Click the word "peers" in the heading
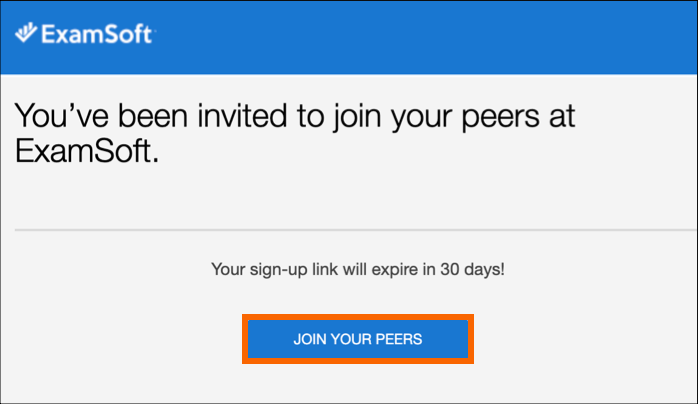 (500, 117)
